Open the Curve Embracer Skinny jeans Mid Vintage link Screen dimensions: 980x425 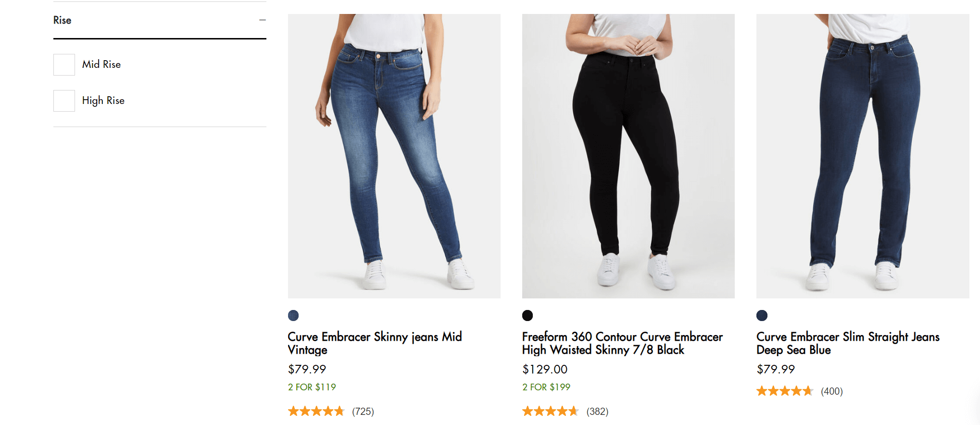(x=375, y=343)
